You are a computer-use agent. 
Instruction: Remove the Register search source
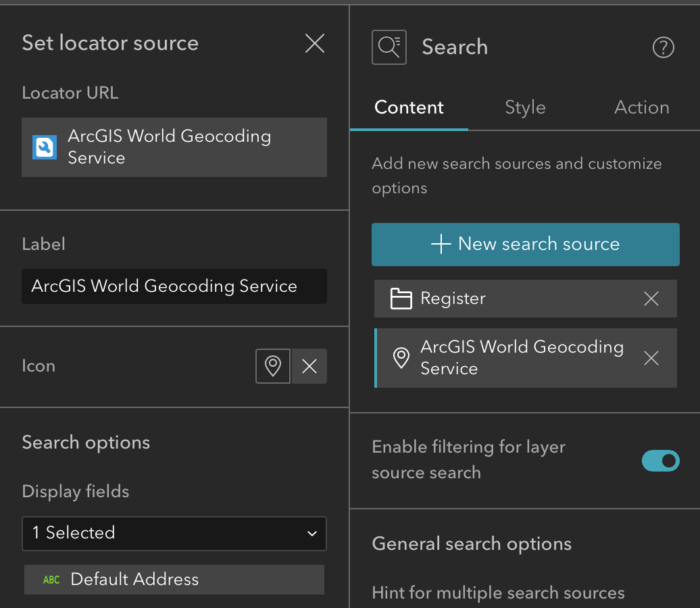651,299
